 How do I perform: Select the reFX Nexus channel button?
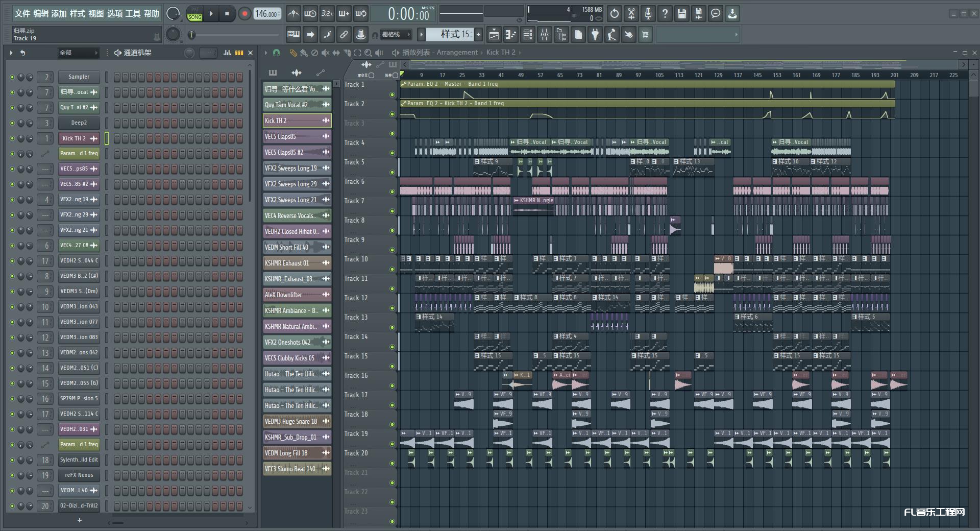click(x=79, y=475)
